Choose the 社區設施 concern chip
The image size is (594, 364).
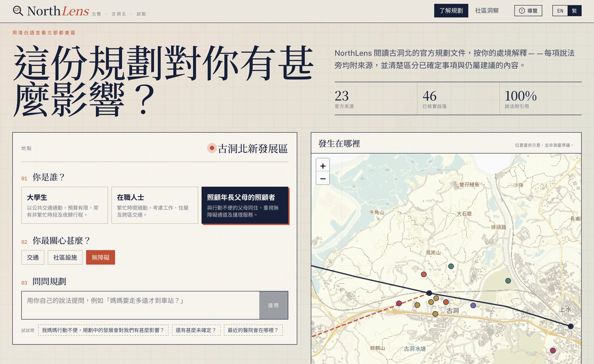click(x=65, y=257)
